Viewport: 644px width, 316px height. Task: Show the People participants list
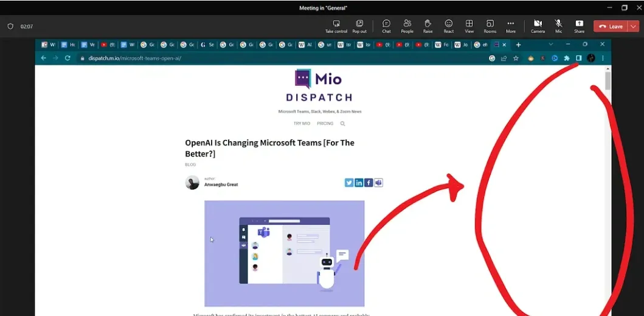407,26
